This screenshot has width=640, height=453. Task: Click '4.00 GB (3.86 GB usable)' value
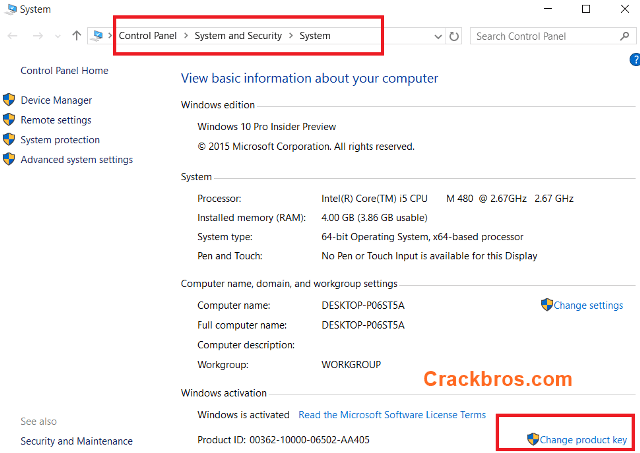click(x=374, y=218)
